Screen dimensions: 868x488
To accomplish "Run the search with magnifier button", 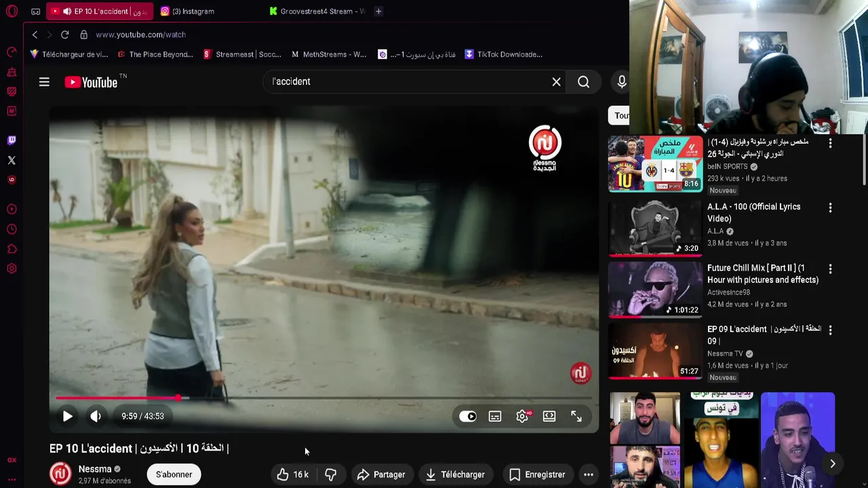I will [x=583, y=82].
